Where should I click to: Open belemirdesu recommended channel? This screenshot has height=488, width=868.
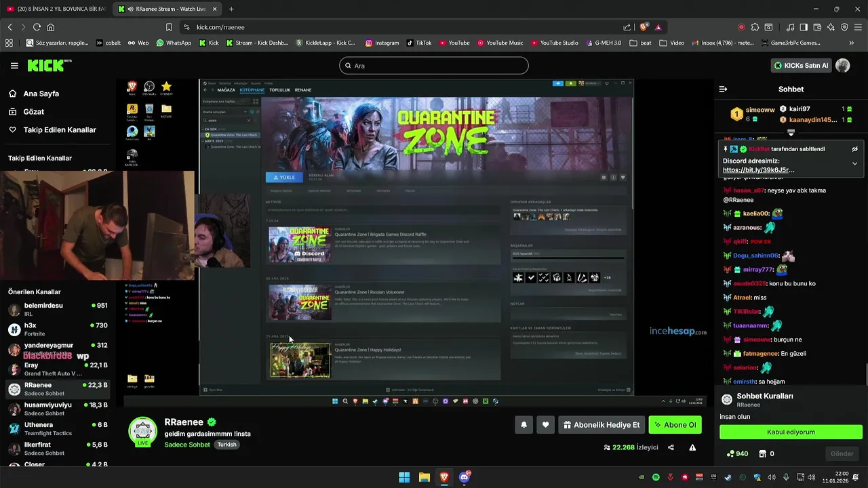(x=57, y=310)
